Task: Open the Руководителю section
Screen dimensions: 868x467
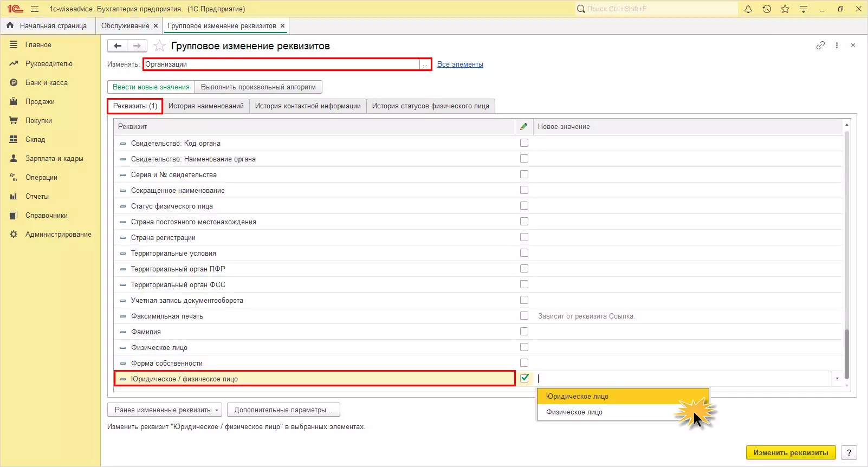Action: click(49, 64)
